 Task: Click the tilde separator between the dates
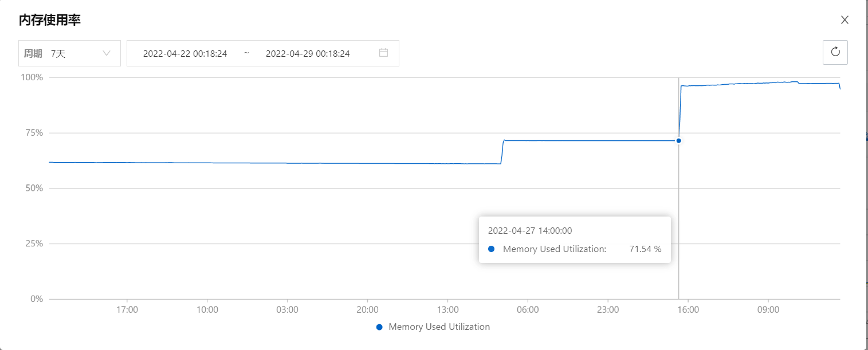246,53
